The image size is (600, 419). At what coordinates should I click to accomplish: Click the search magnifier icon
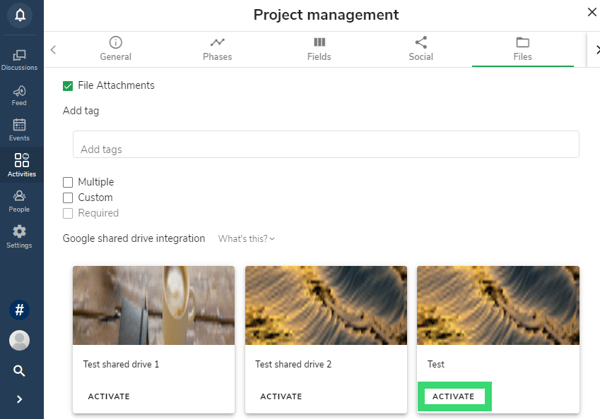click(x=19, y=370)
